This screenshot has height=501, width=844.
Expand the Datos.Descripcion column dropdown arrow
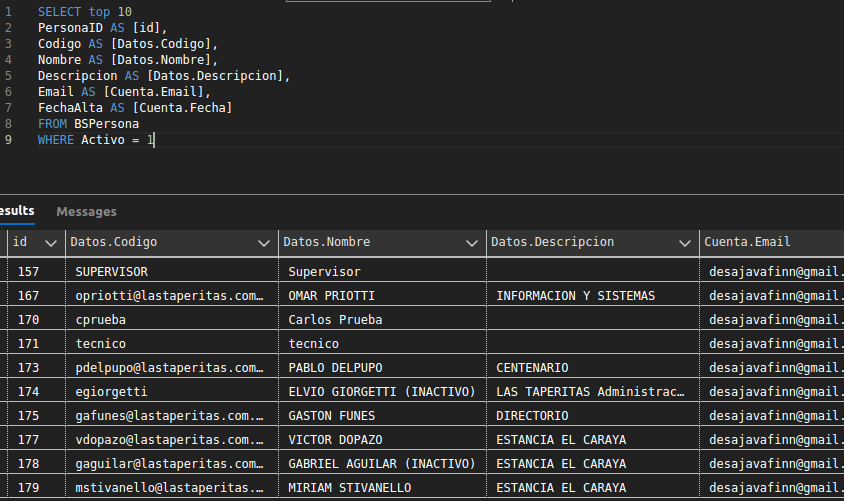(x=685, y=243)
